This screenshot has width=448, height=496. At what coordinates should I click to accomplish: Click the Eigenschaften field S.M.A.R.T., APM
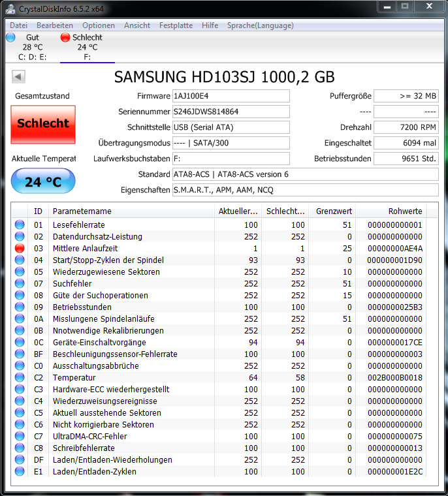coord(306,190)
